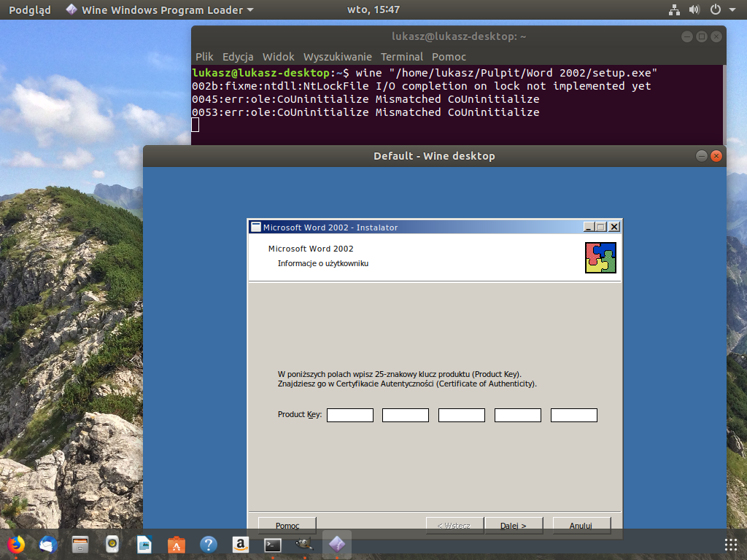Image resolution: width=747 pixels, height=560 pixels.
Task: Maximize the Terminal window
Action: (701, 36)
